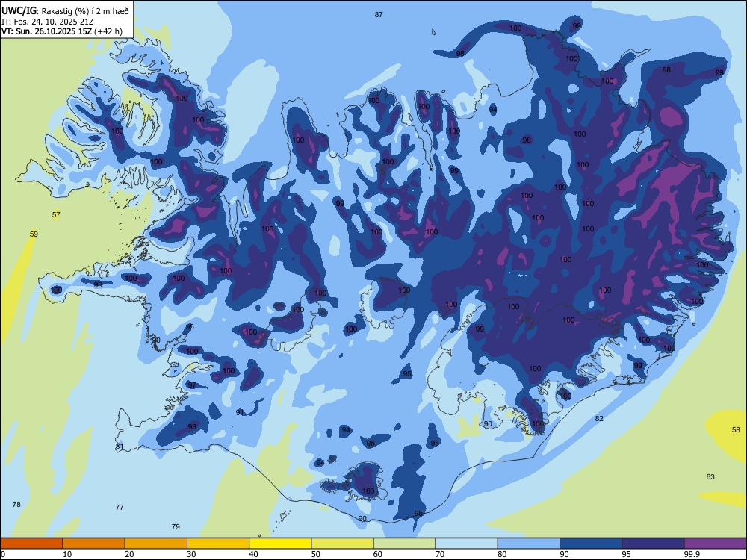Click the value '97' near the Reykjavik area
Screen dimensions: 747x560
click(192, 385)
